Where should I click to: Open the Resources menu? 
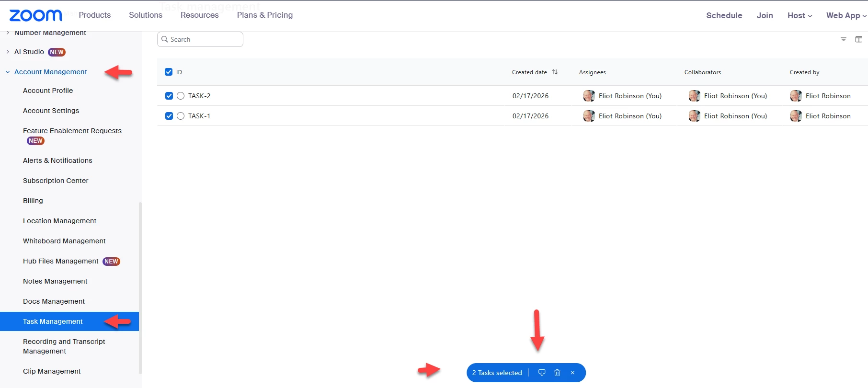tap(200, 15)
